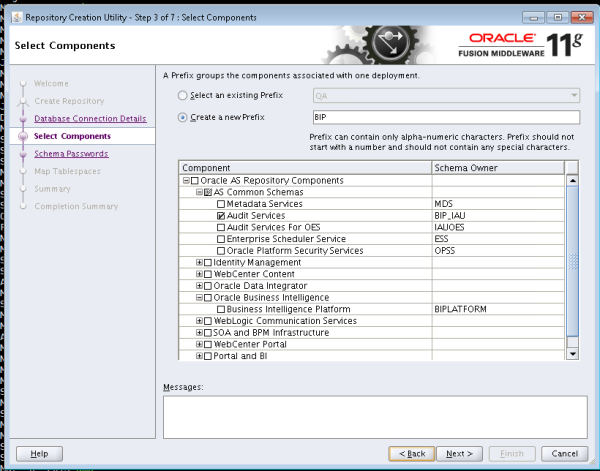Click the Cancel button
Viewport: 600px width, 471px height.
point(564,454)
